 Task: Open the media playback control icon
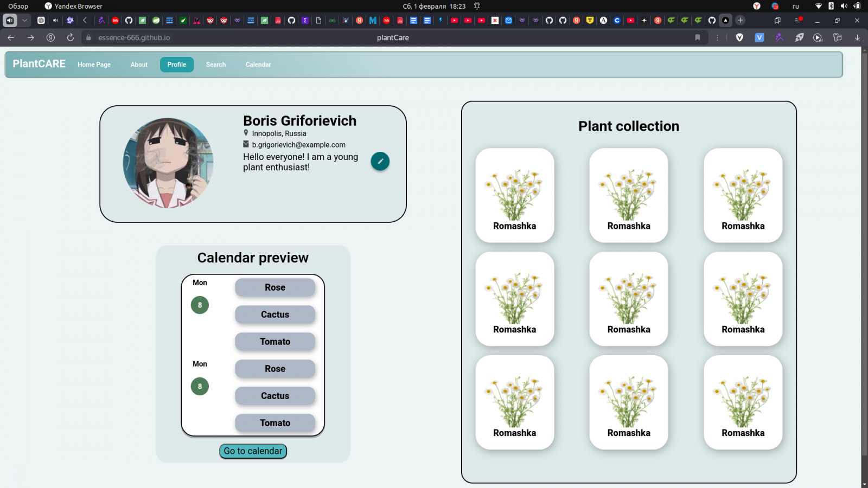[818, 37]
